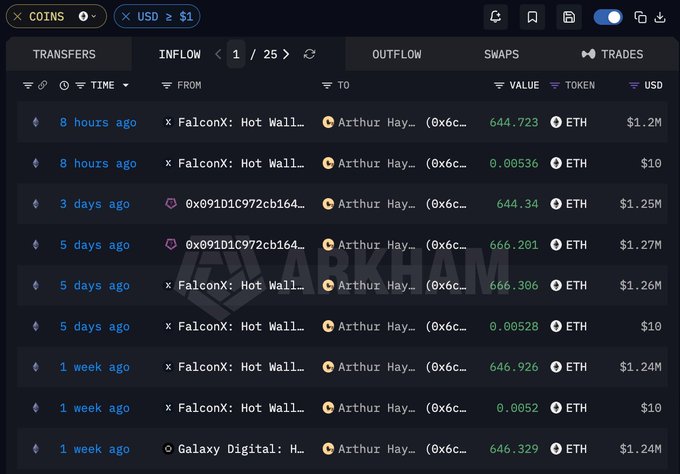680x474 pixels.
Task: Save filter with floppy disk icon
Action: 569,17
